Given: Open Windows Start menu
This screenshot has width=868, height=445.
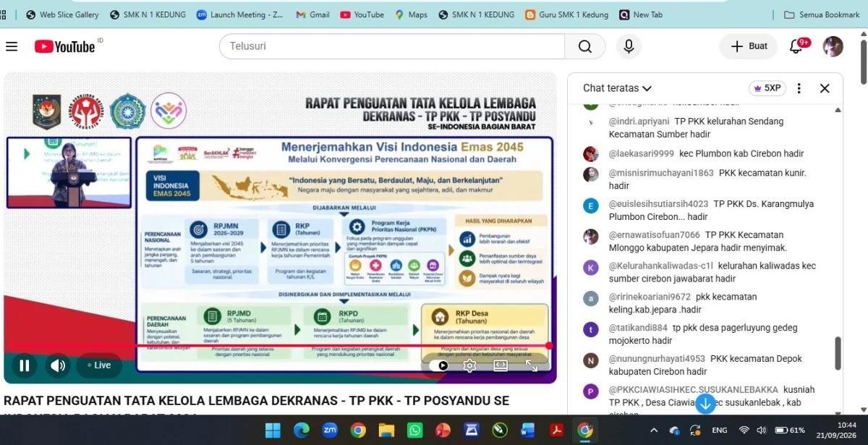Looking at the screenshot, I should click(x=273, y=431).
